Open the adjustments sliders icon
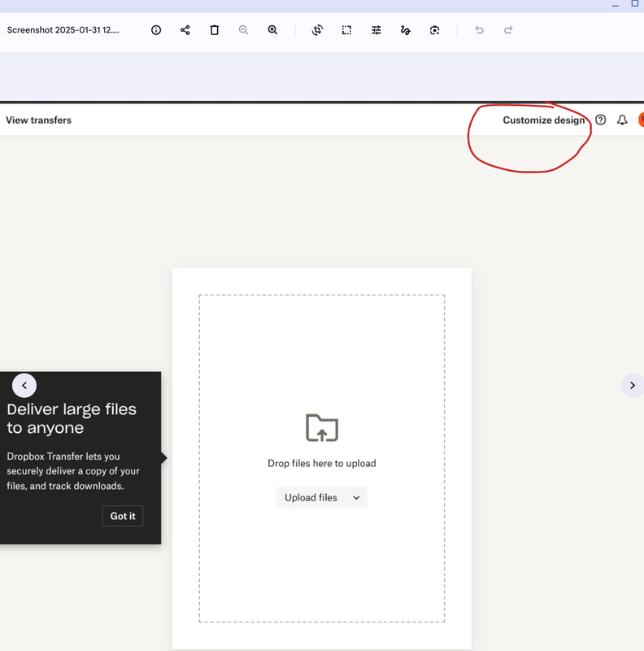Viewport: 644px width, 651px height. [376, 30]
